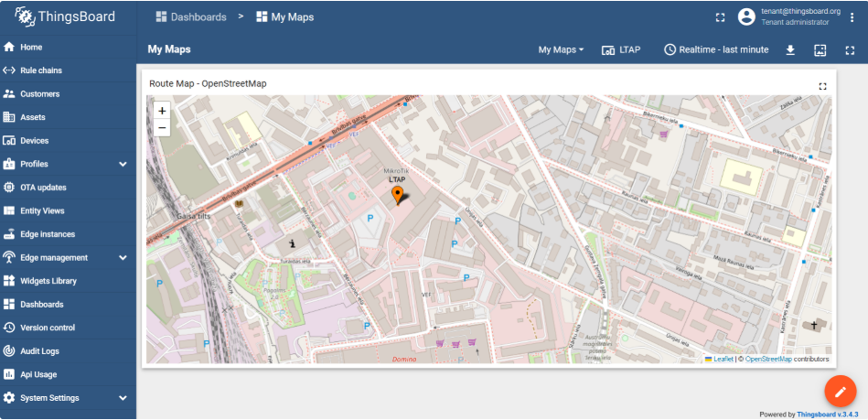The image size is (868, 420).
Task: Expand the Edge management section
Action: pos(123,258)
